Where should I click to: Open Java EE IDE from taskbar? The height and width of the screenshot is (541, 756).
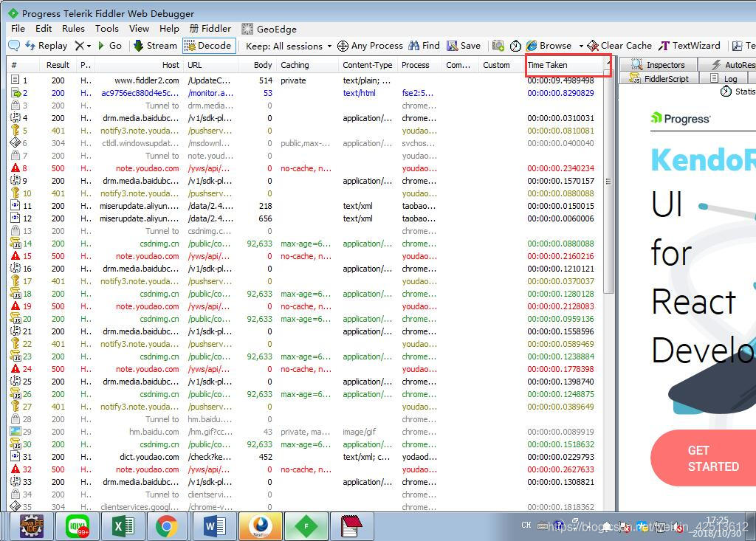coord(32,526)
